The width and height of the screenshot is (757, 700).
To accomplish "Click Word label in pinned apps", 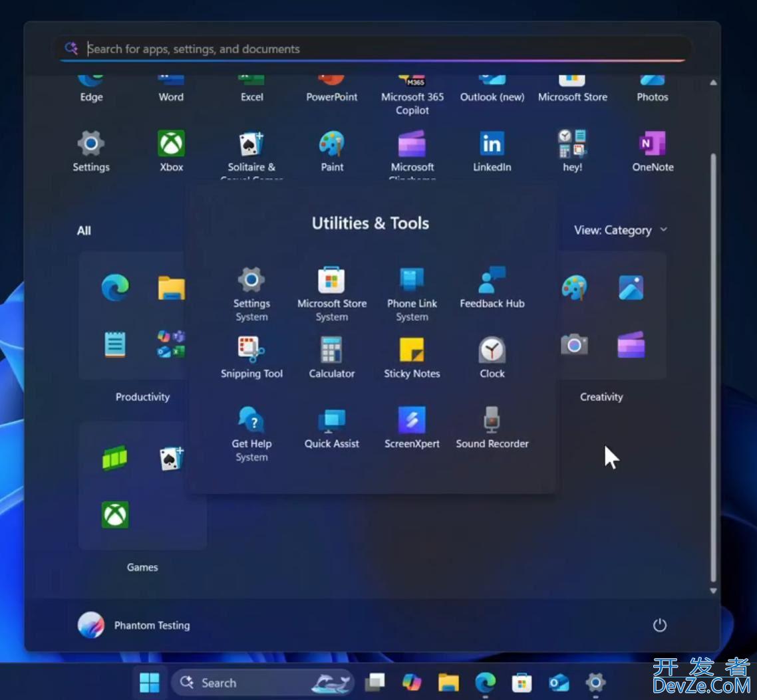I will point(171,97).
